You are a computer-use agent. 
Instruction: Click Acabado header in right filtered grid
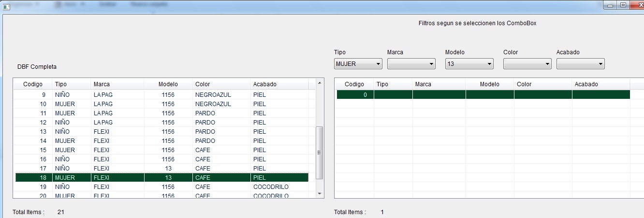tap(601, 84)
